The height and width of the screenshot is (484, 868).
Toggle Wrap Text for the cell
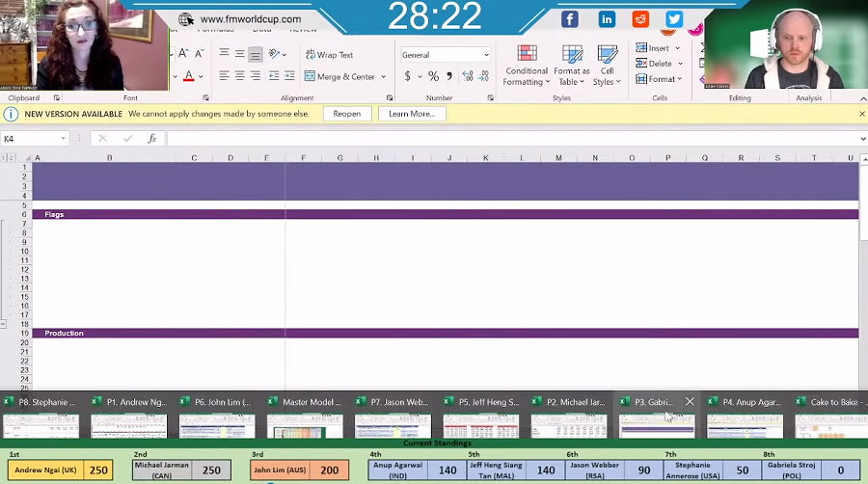click(329, 55)
